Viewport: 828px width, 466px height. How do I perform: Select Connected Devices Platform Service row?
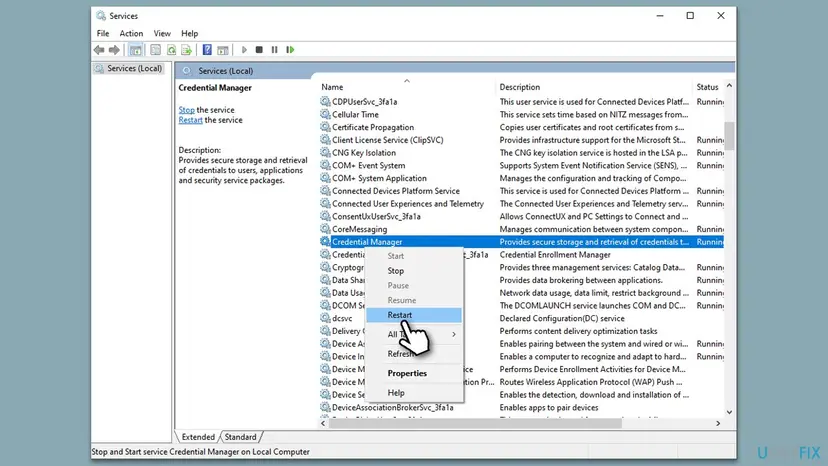click(x=396, y=191)
